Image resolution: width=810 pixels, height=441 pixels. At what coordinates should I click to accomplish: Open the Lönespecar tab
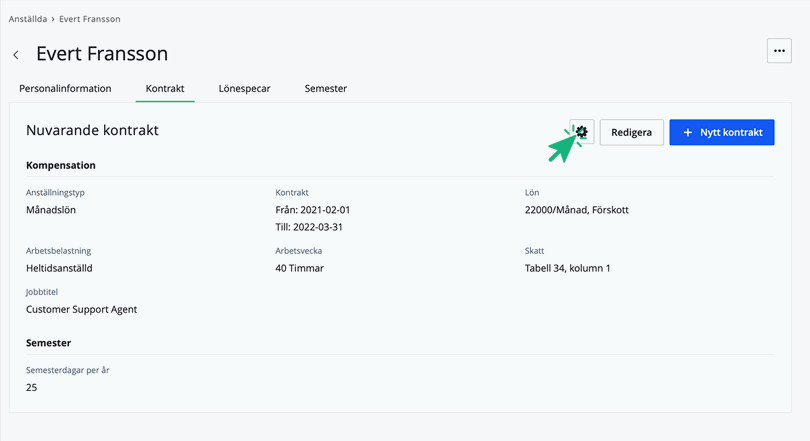(x=245, y=89)
